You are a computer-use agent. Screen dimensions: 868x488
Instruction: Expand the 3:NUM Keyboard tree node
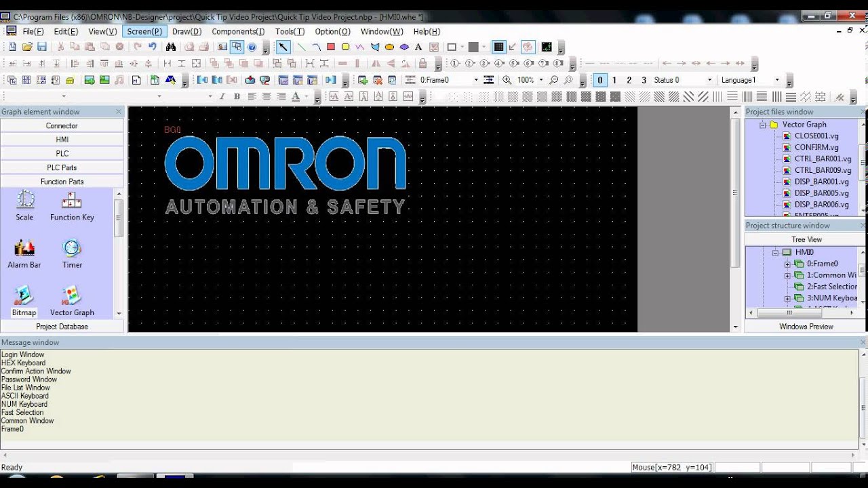[787, 298]
